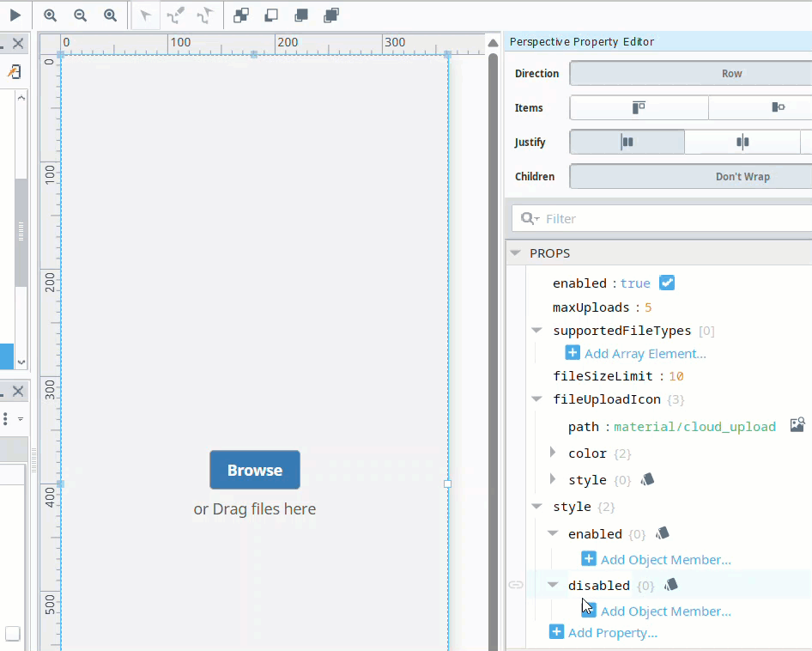Click the right-middle resize handle on canvas
This screenshot has width=812, height=651.
tap(447, 484)
